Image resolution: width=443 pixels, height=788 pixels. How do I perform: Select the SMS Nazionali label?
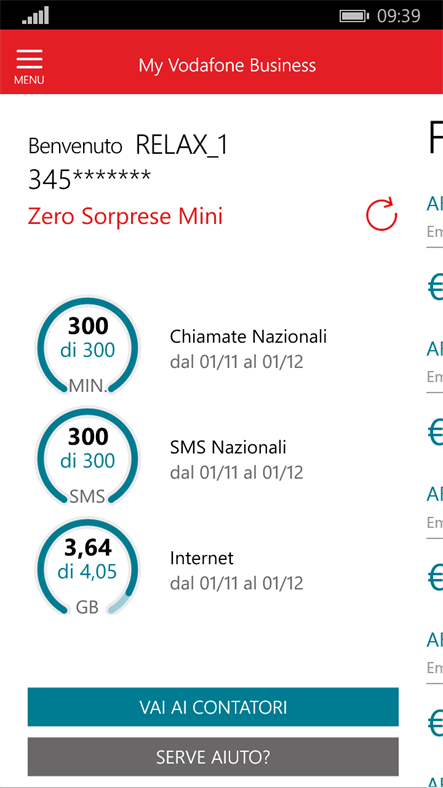(228, 447)
